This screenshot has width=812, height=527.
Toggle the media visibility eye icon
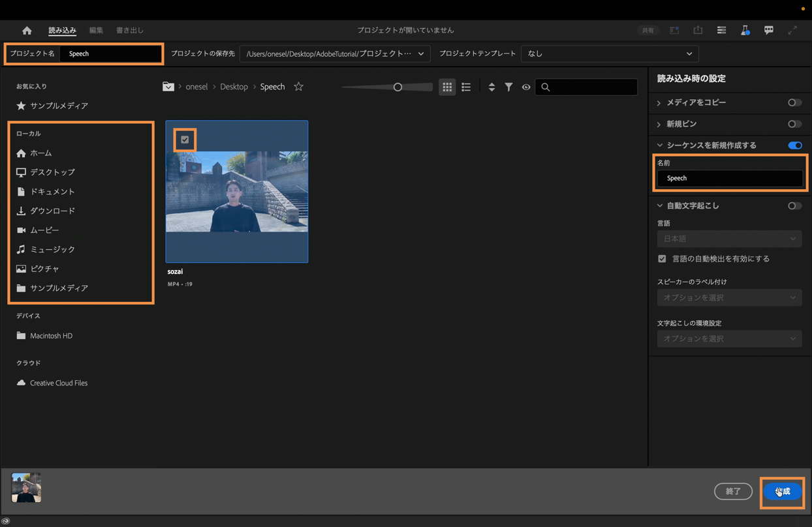(x=526, y=87)
